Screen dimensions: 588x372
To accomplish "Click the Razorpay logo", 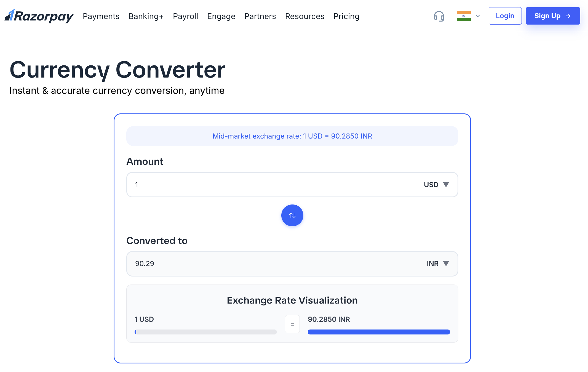I will click(x=39, y=16).
